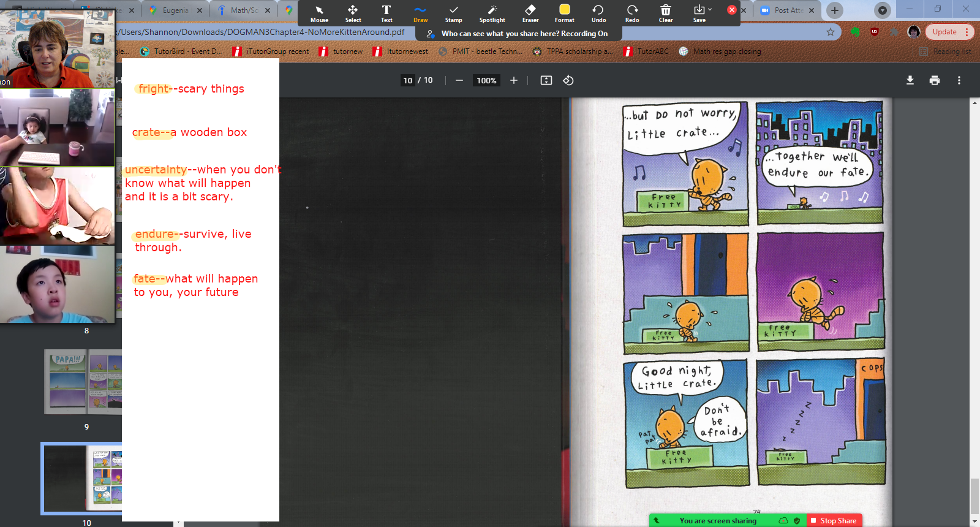Bookmark this page with the star

point(831,32)
